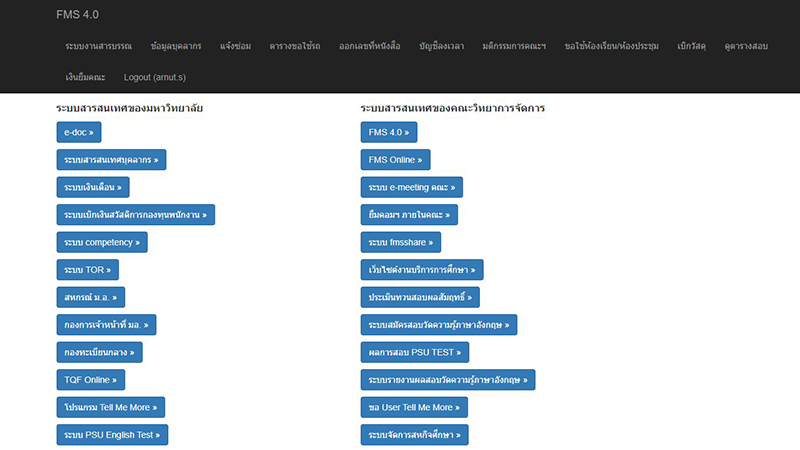The image size is (800, 450).
Task: Click heading ระบบสารสนเทศของมหาวิทยาลัย
Action: (130, 108)
